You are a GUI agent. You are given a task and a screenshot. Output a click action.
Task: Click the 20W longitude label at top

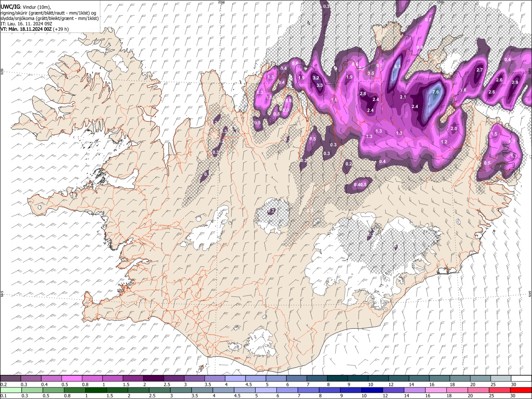[221, 2]
